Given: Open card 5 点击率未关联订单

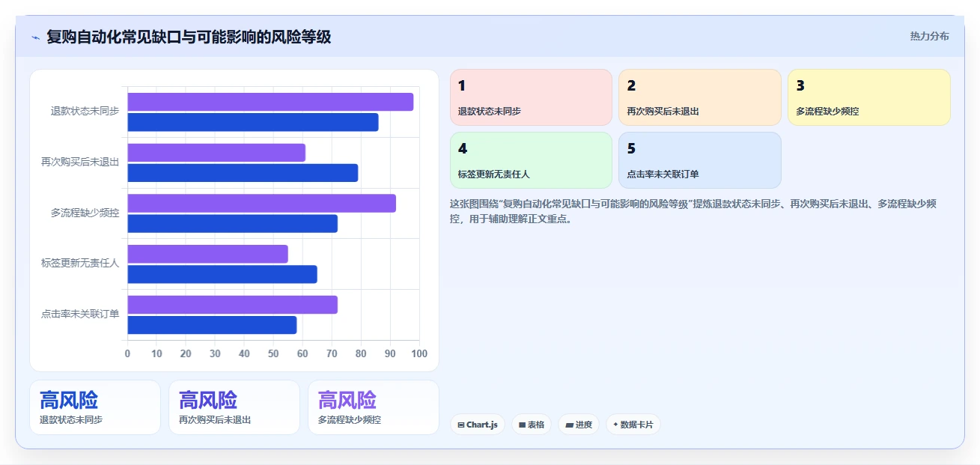Looking at the screenshot, I should 700,160.
